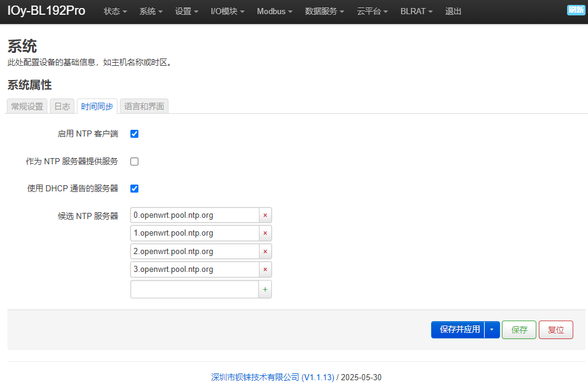Expand the BLRAT menu

(416, 11)
